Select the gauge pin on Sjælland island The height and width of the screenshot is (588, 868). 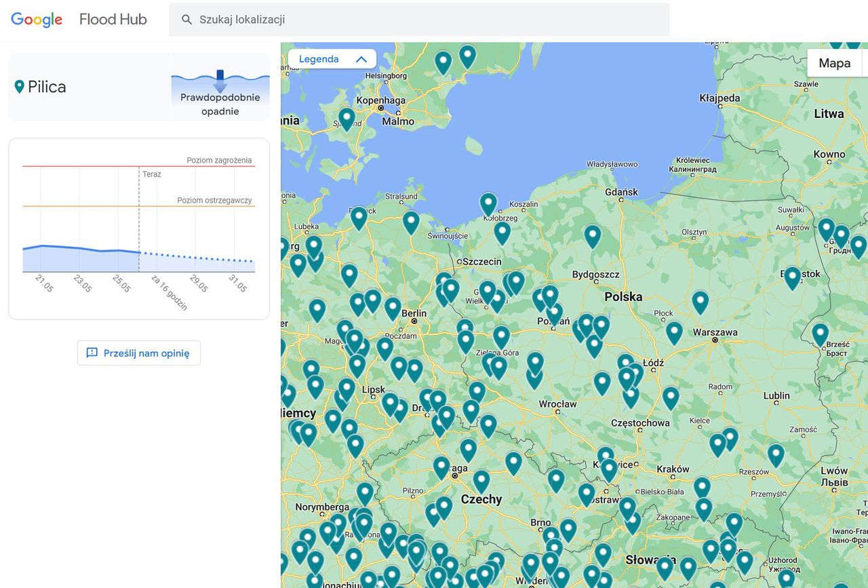347,119
